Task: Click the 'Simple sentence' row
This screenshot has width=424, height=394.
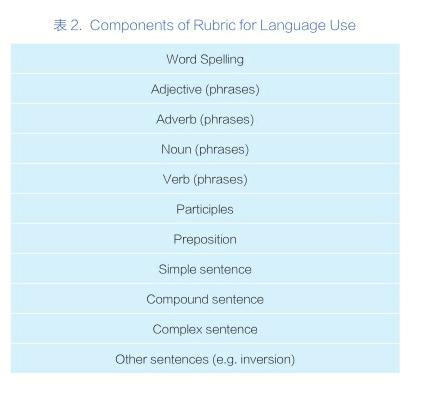Action: click(205, 269)
